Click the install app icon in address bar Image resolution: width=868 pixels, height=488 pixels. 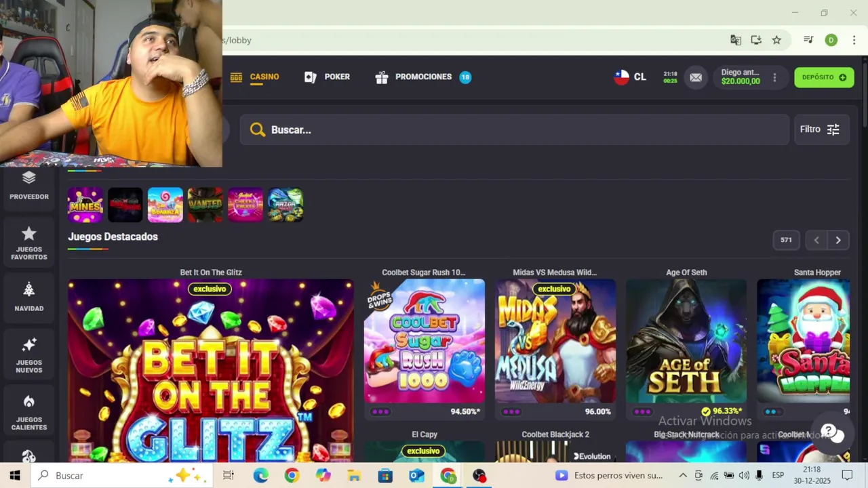756,40
